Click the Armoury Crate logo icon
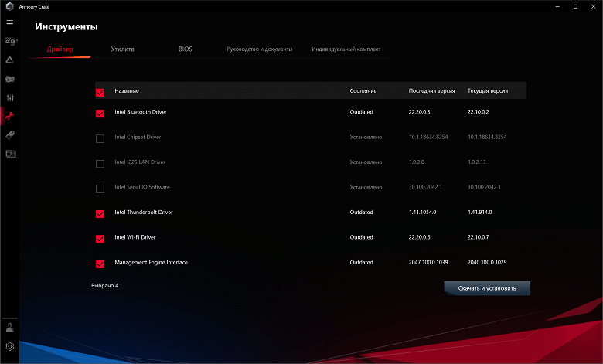The height and width of the screenshot is (364, 603). pos(9,6)
